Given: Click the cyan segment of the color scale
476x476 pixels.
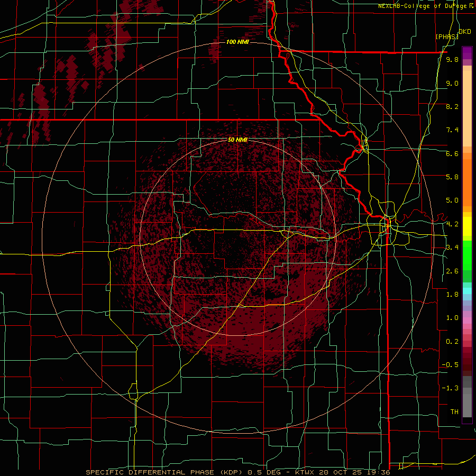Looking at the screenshot, I should point(467,291).
